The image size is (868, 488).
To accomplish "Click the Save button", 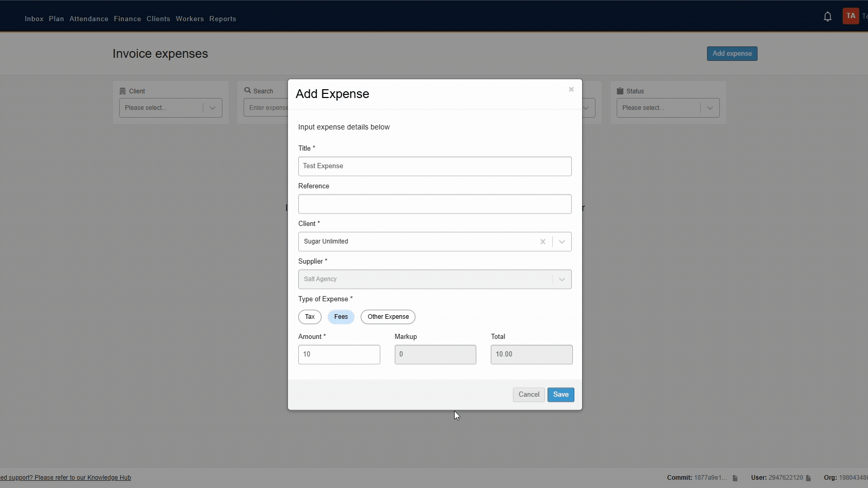I will tap(560, 395).
